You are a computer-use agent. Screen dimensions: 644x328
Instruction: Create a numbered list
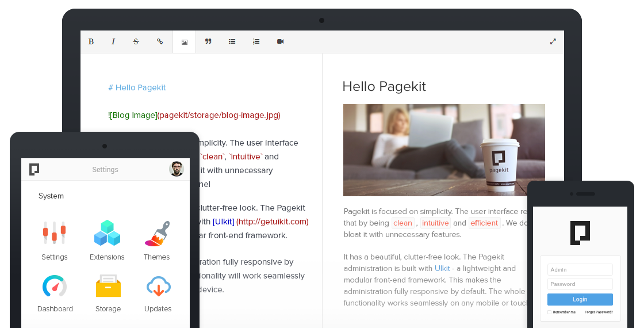(x=256, y=41)
